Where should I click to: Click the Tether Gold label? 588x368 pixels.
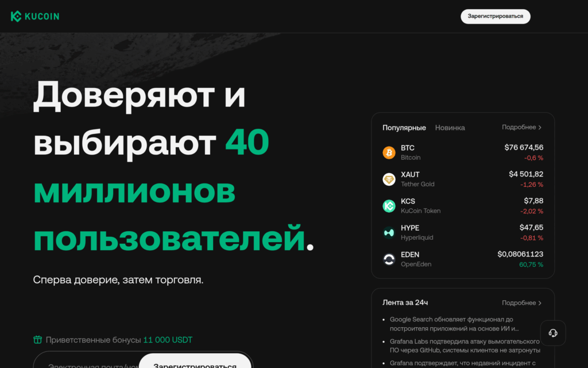[x=417, y=185]
